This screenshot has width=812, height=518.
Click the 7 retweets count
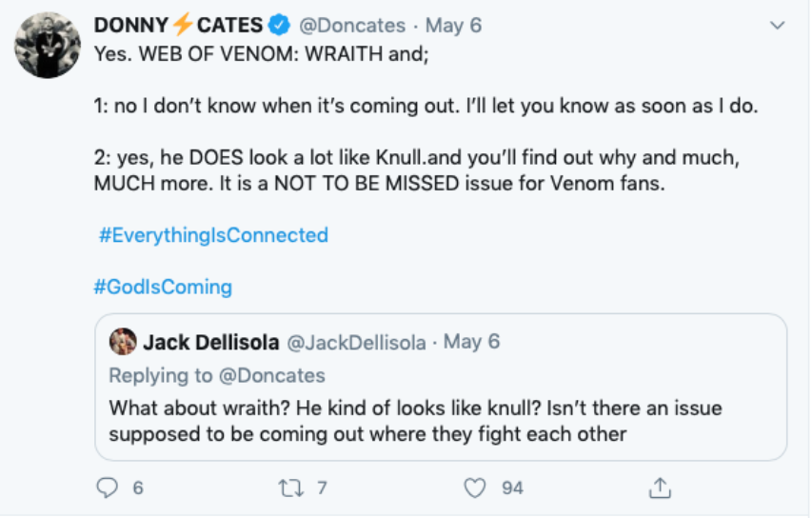click(x=322, y=488)
